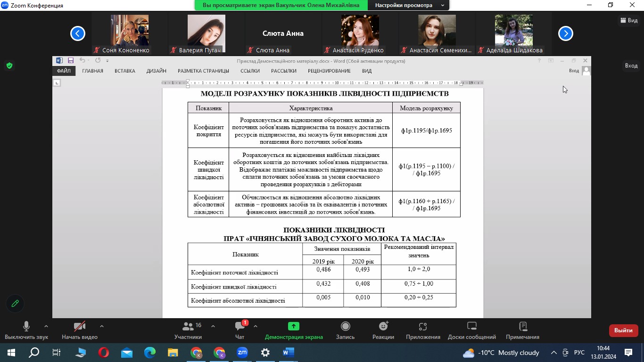644x362 pixels.
Task: Open notification center icon
Action: point(628,353)
